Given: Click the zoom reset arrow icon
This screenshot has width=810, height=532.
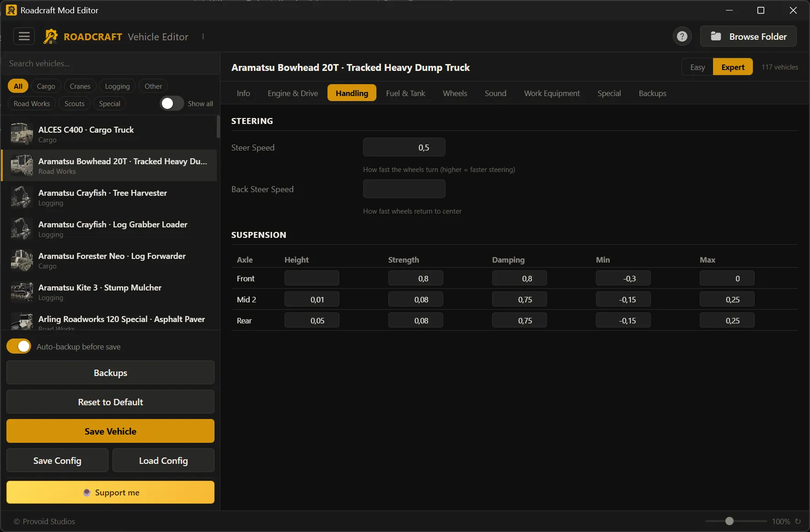Looking at the screenshot, I should (798, 521).
